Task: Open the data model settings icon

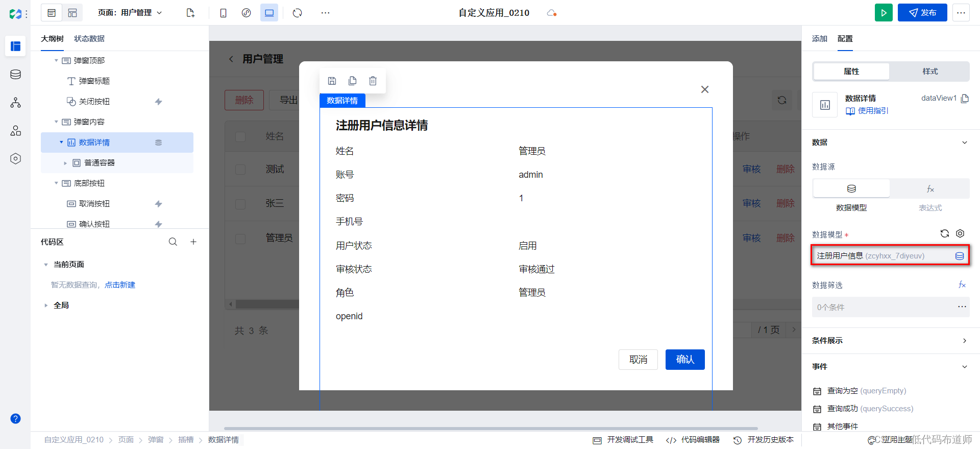Action: (960, 233)
